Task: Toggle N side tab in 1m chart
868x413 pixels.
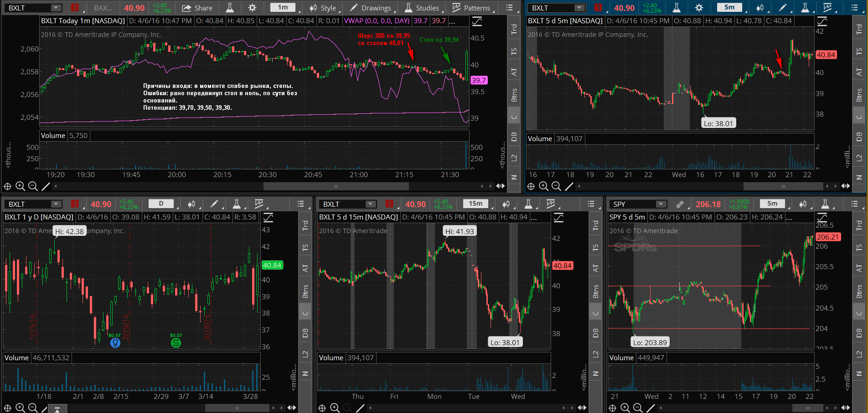Action: [514, 177]
